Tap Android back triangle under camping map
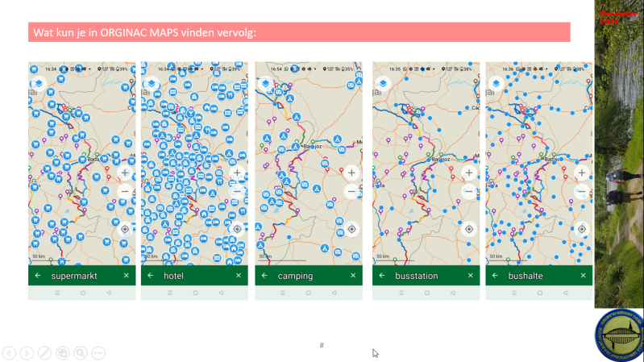 334,293
